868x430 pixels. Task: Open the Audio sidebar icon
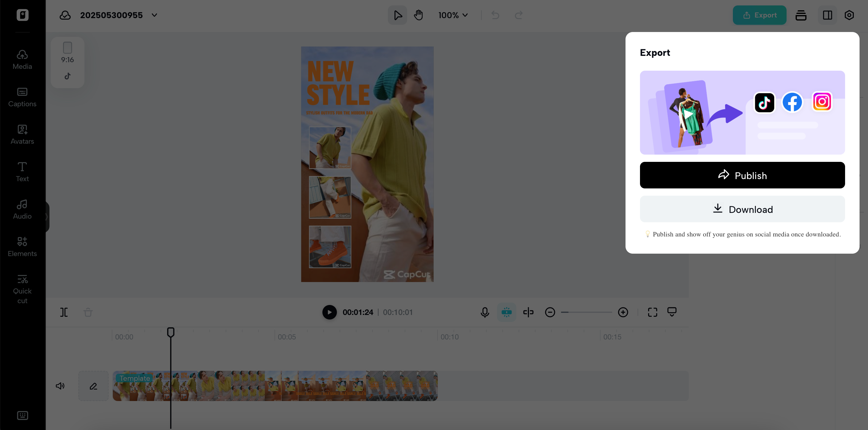tap(22, 210)
